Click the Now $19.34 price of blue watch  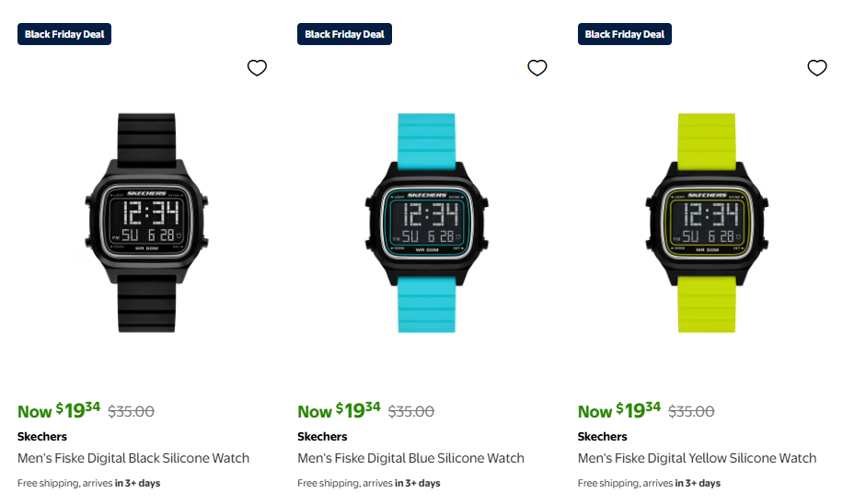pos(340,410)
